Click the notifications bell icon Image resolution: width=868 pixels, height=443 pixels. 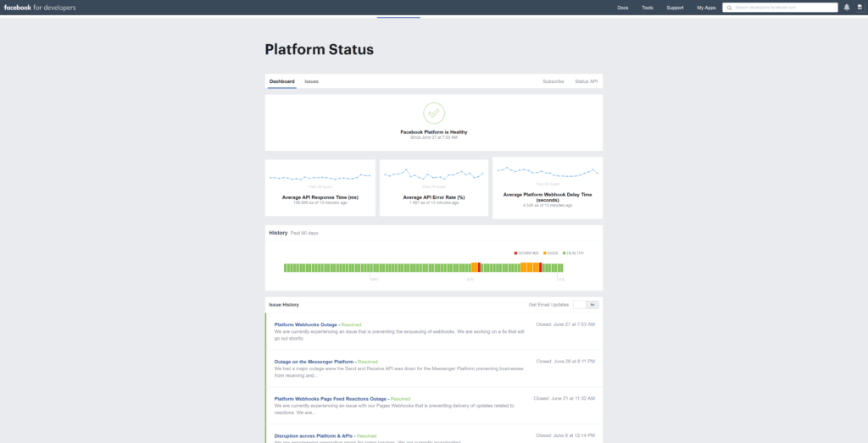pos(847,7)
